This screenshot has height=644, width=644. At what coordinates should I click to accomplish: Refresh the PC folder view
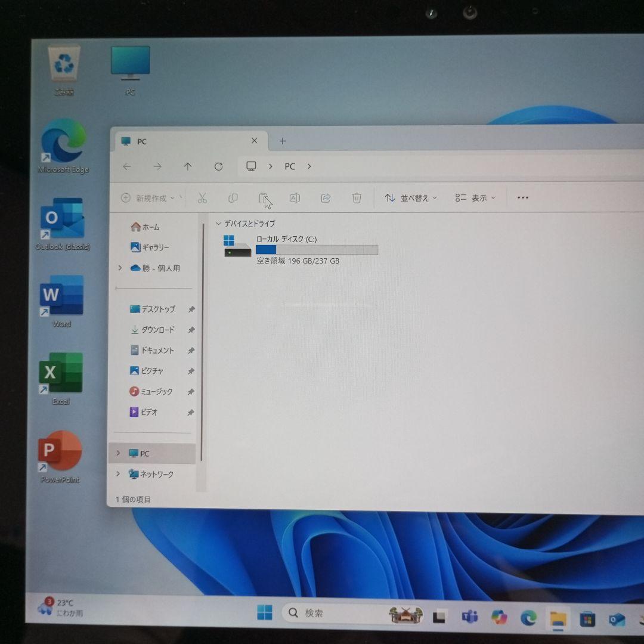(218, 166)
